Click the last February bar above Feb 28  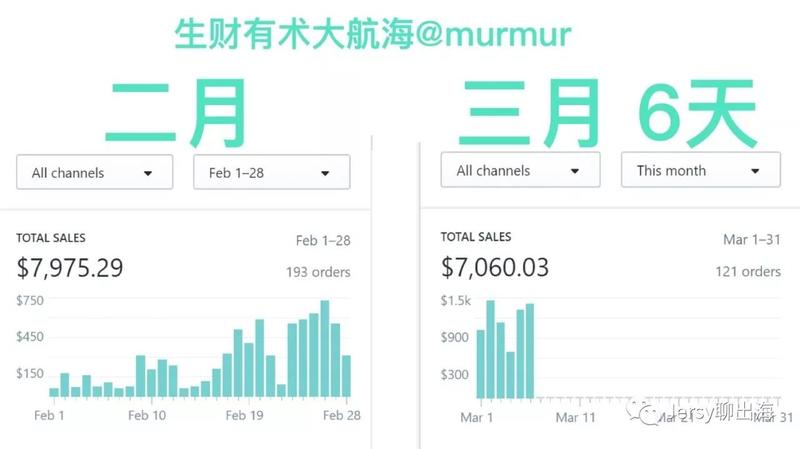coord(346,376)
